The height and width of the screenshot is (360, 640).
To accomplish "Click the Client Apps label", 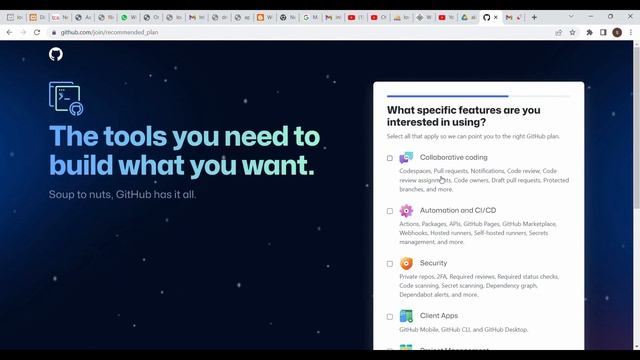I will (439, 316).
